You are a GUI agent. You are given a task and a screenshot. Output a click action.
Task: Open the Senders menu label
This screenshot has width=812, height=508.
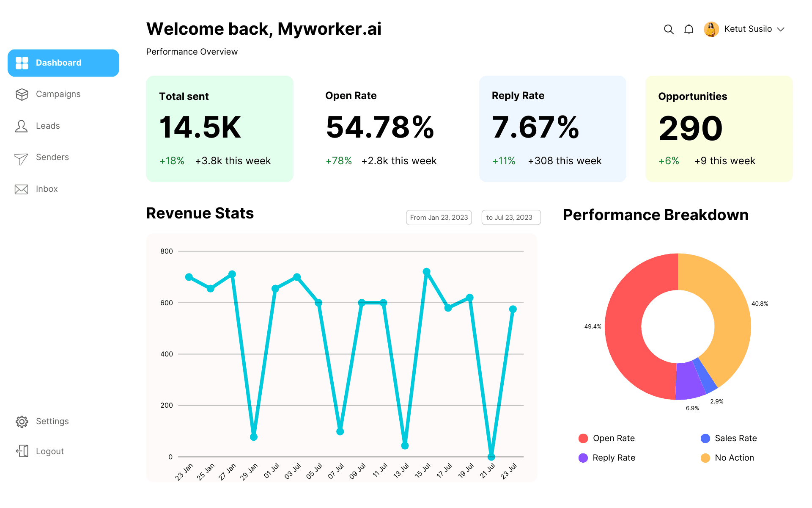(52, 157)
